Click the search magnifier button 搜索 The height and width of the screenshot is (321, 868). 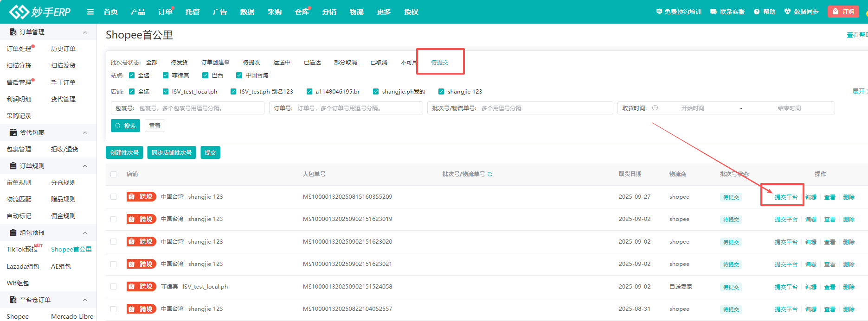[x=125, y=126]
